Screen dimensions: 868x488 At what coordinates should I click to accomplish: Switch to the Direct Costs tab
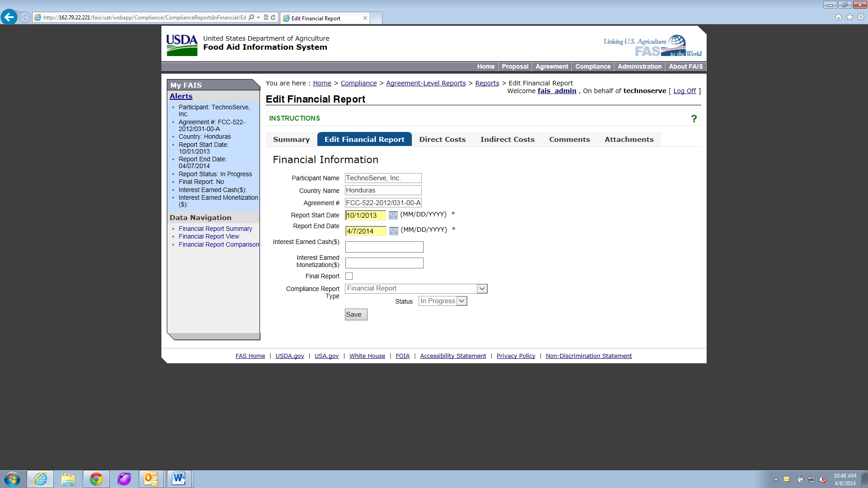point(442,140)
